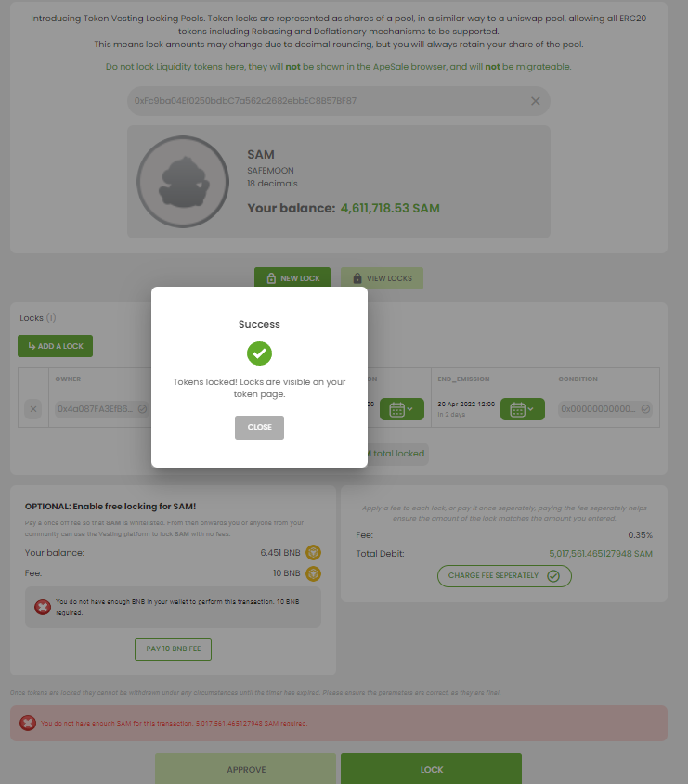This screenshot has width=688, height=784.
Task: Clear the token address with the X icon
Action: click(536, 101)
